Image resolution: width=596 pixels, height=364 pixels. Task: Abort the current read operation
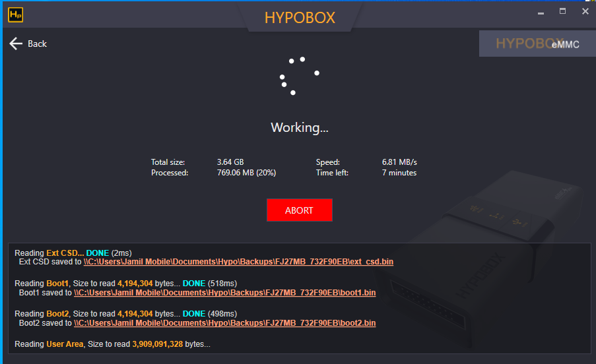tap(300, 210)
